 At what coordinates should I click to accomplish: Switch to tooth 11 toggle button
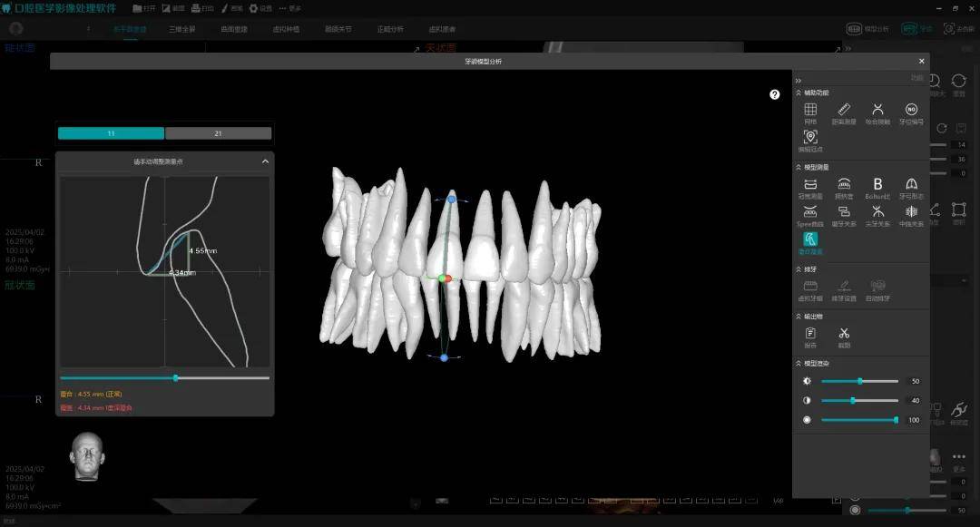click(111, 133)
